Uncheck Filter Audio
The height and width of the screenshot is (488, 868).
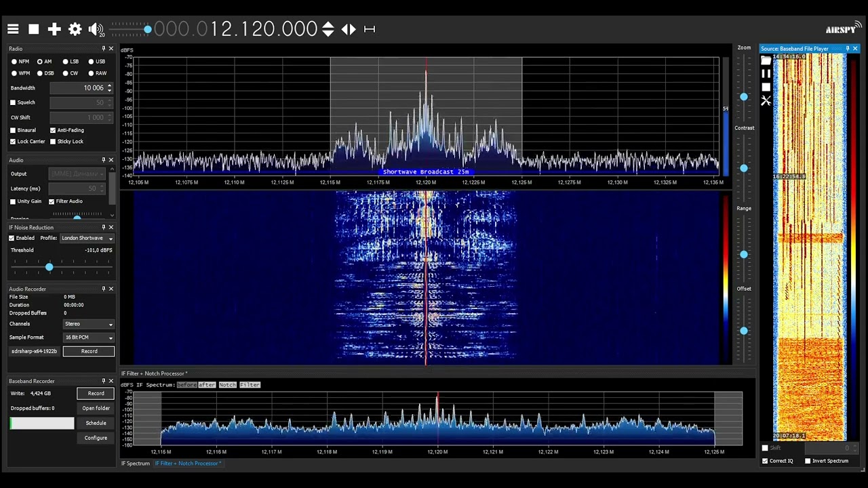52,201
